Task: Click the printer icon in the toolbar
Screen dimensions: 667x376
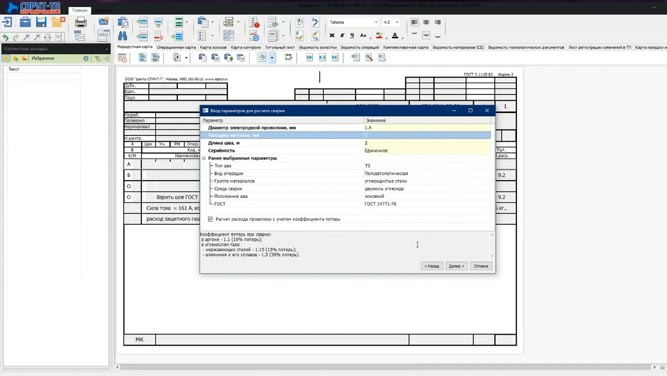Action: [x=80, y=22]
